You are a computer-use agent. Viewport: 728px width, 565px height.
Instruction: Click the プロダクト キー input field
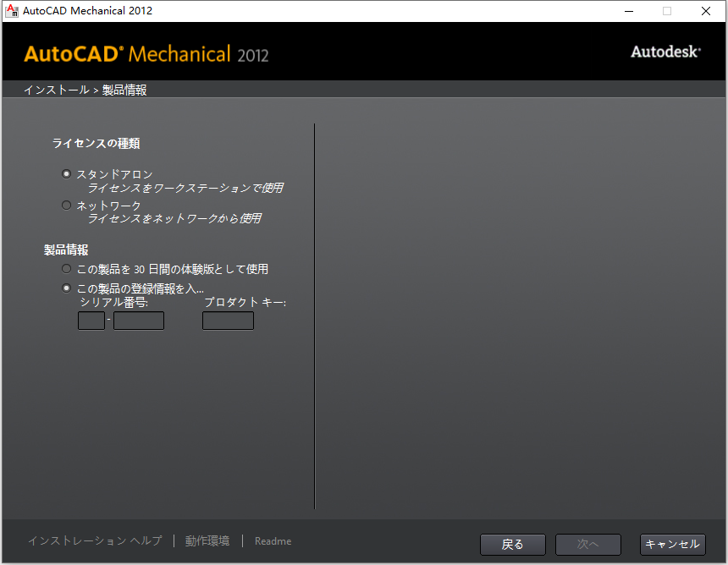[228, 321]
